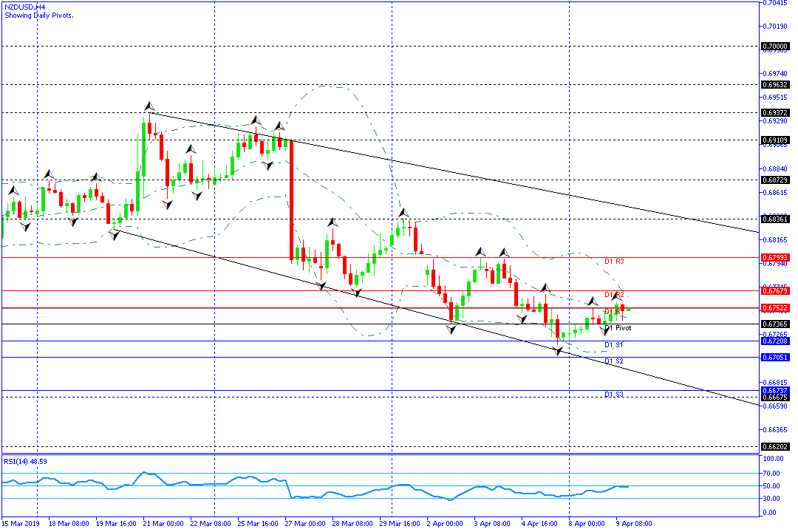This screenshot has width=798, height=532.
Task: Click the RSI 50.00 scale value
Action: click(772, 486)
